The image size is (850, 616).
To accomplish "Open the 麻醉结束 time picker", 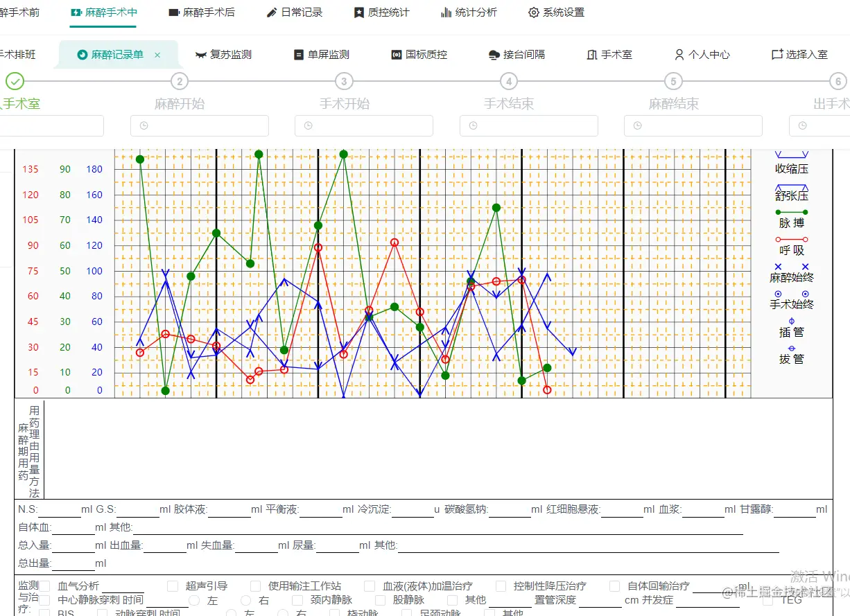I will tap(693, 125).
